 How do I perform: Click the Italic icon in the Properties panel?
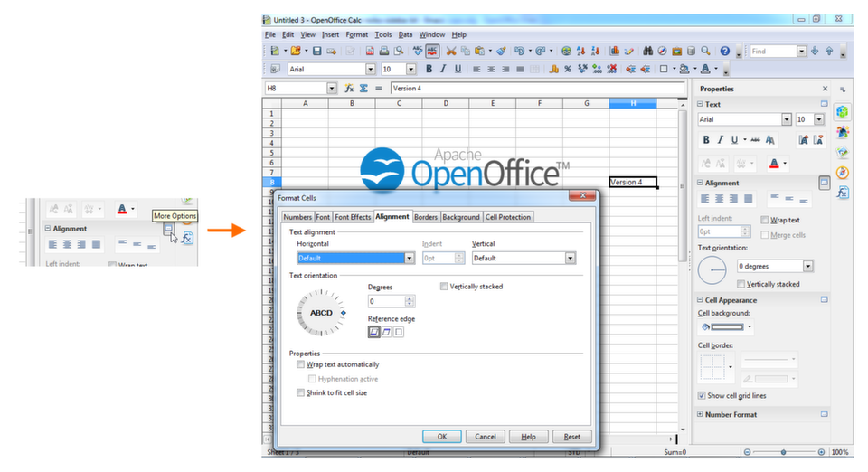coord(721,140)
